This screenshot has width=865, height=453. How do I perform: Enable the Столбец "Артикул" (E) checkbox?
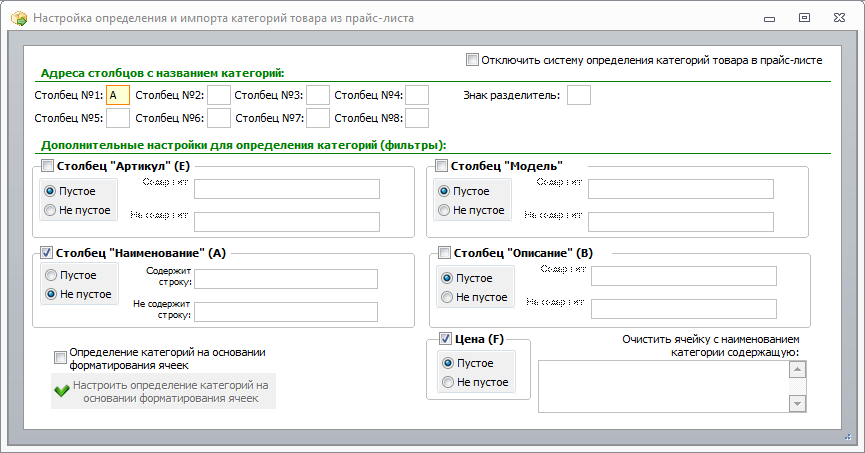(x=47, y=166)
